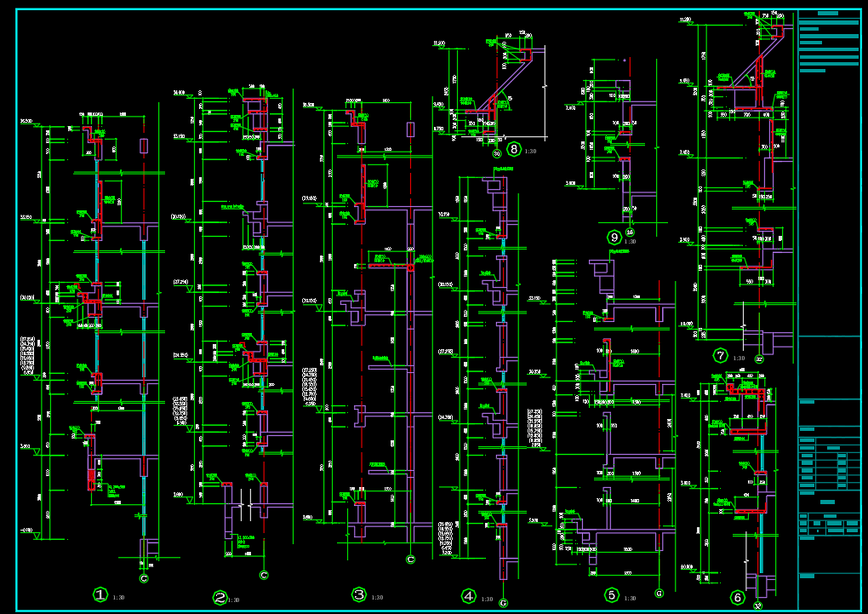Select axis bubble C below detail 3
Viewport: 868px width, 614px height.
pos(410,559)
